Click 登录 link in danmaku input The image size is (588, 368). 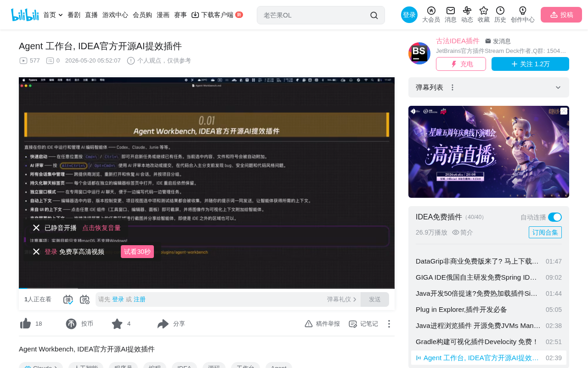pyautogui.click(x=118, y=299)
